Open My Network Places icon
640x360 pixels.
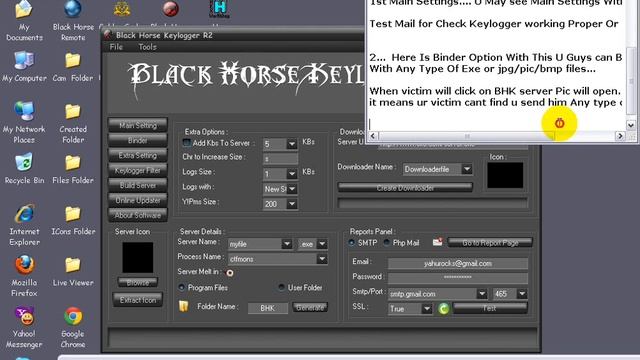[x=24, y=122]
